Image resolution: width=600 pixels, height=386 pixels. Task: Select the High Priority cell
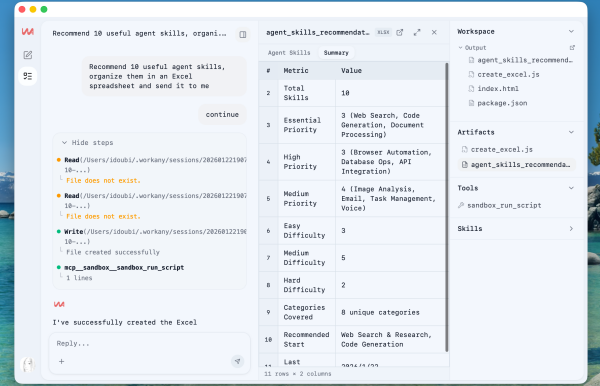307,162
